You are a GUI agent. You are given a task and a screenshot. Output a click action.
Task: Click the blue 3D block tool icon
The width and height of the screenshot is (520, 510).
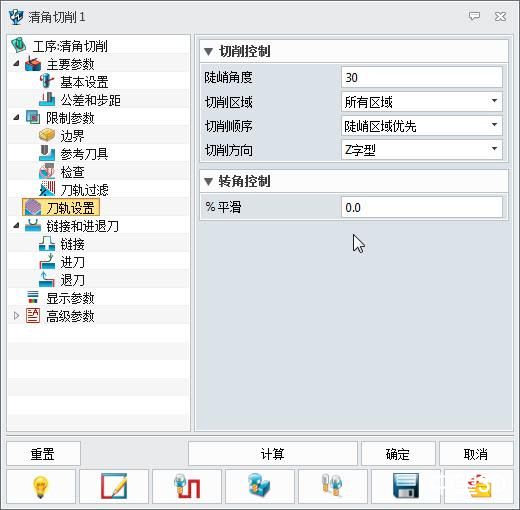point(260,487)
